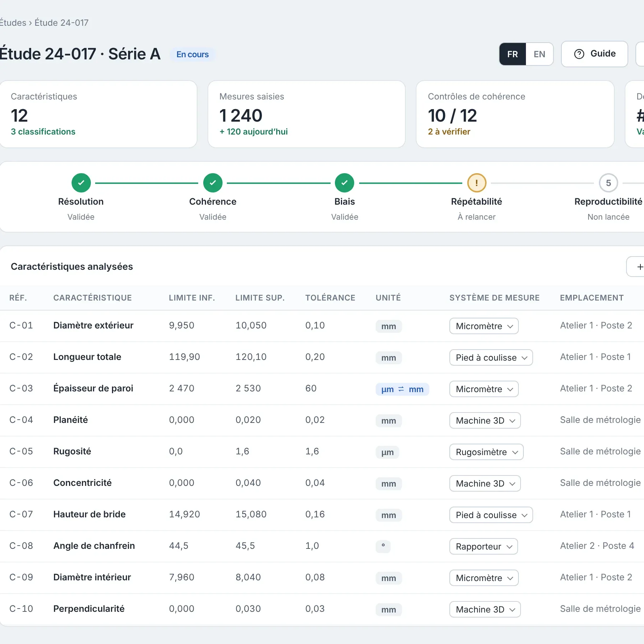The image size is (644, 644).
Task: Sort by SYSTÈME DE MESURE column header
Action: [x=494, y=298]
